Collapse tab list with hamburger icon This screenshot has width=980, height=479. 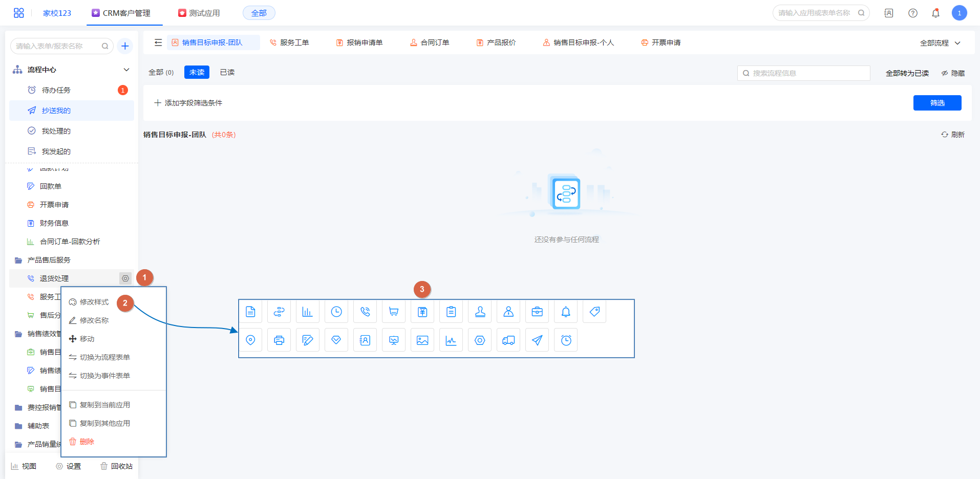point(158,42)
